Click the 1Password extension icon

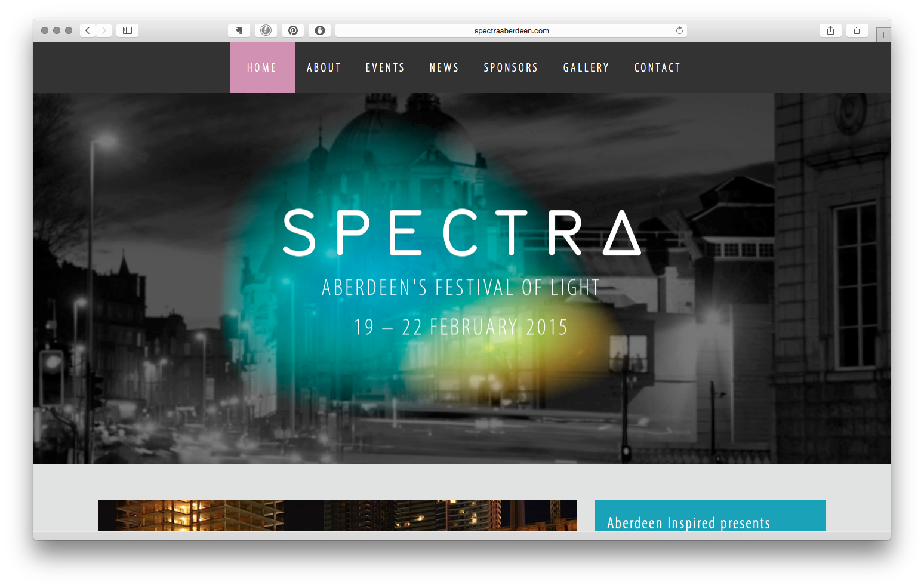(x=266, y=30)
